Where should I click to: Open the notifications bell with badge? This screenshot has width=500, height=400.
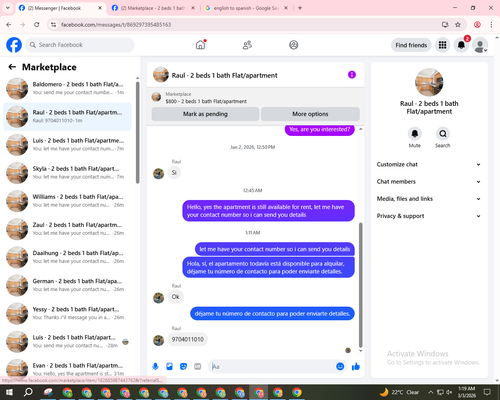[461, 45]
